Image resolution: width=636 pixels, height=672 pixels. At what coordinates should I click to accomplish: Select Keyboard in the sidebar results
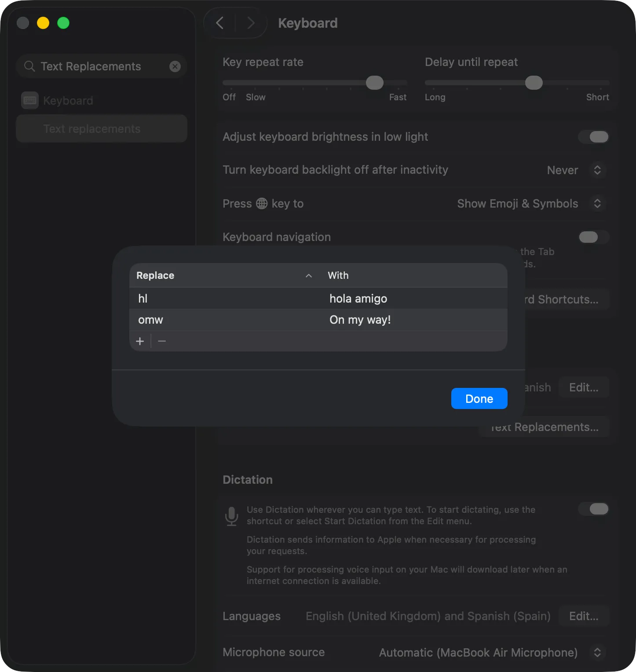(x=102, y=101)
